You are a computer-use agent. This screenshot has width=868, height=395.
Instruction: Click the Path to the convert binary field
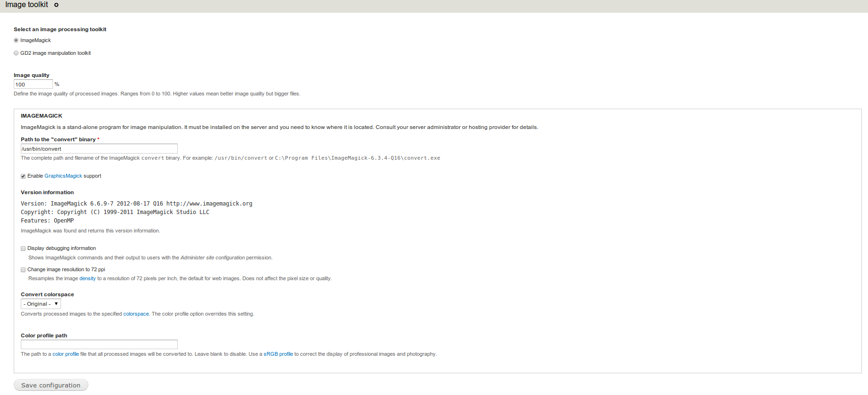pyautogui.click(x=99, y=149)
